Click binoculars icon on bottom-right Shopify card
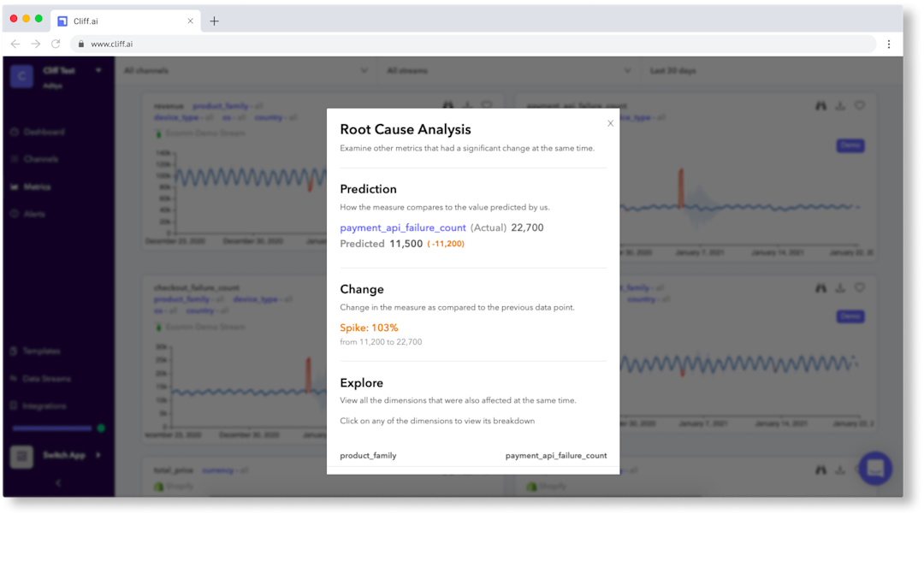Image resolution: width=924 pixels, height=579 pixels. pyautogui.click(x=820, y=470)
